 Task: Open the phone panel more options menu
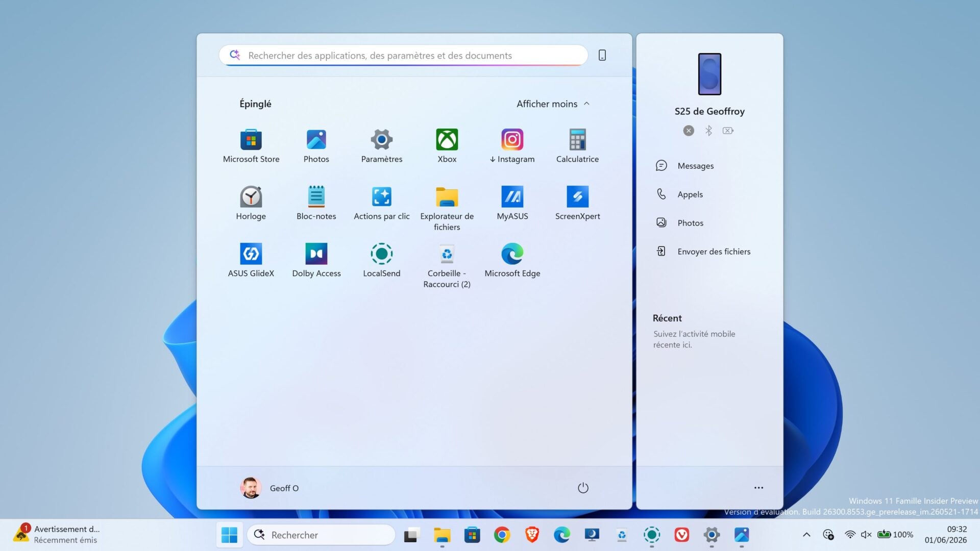pos(759,488)
